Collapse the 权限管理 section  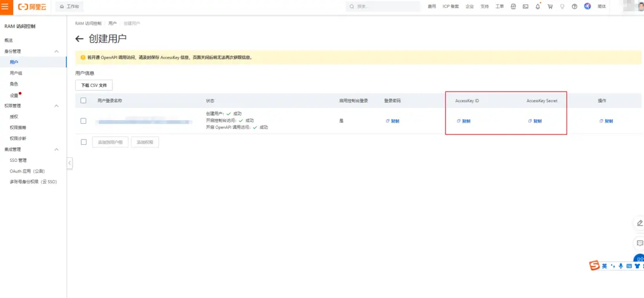[57, 106]
